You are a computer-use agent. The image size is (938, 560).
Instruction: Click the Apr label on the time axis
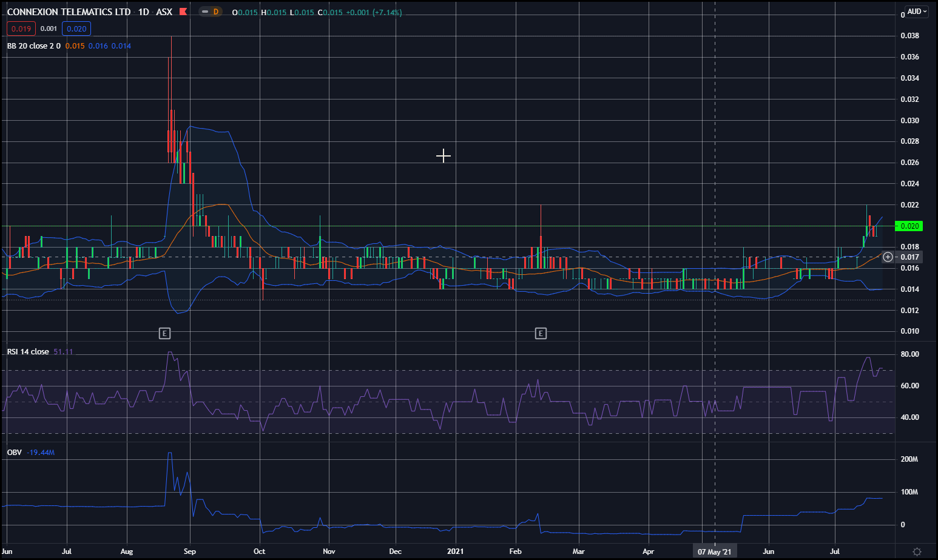point(648,552)
